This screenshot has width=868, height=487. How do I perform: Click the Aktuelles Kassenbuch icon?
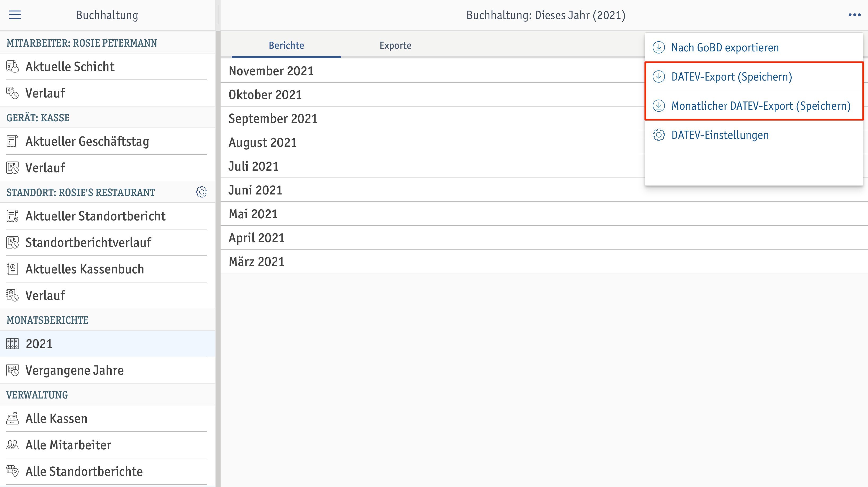[12, 269]
